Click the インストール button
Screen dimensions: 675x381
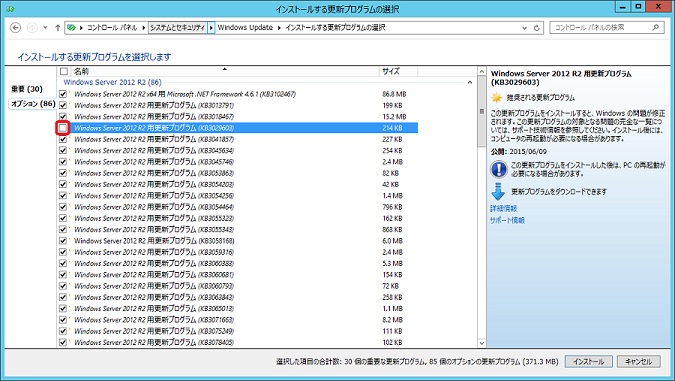[588, 362]
